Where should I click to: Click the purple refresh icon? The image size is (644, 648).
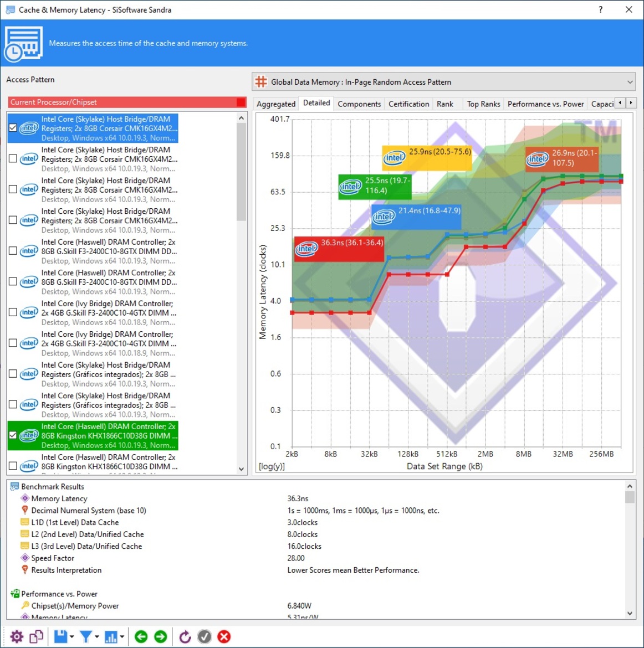[185, 636]
